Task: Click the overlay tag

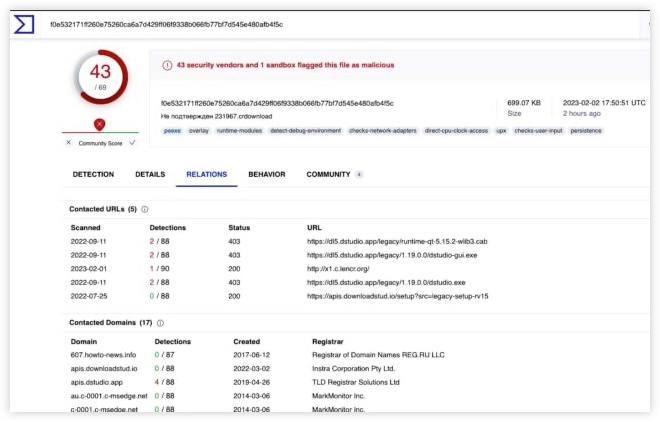Action: coord(199,131)
